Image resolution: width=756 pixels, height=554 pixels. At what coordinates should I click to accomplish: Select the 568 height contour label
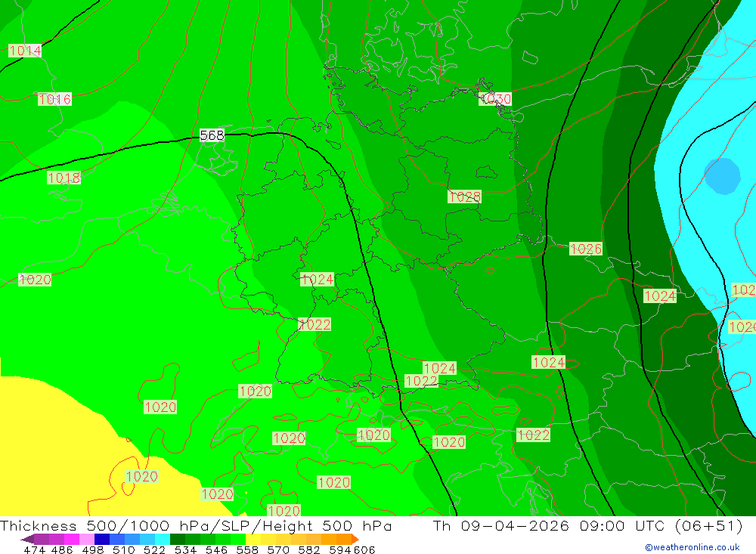pyautogui.click(x=212, y=135)
